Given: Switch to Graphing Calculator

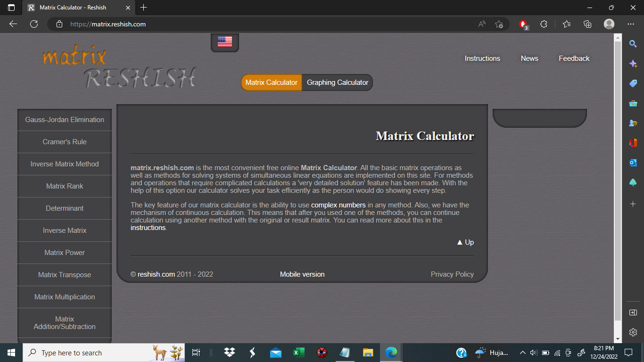Looking at the screenshot, I should click(338, 82).
